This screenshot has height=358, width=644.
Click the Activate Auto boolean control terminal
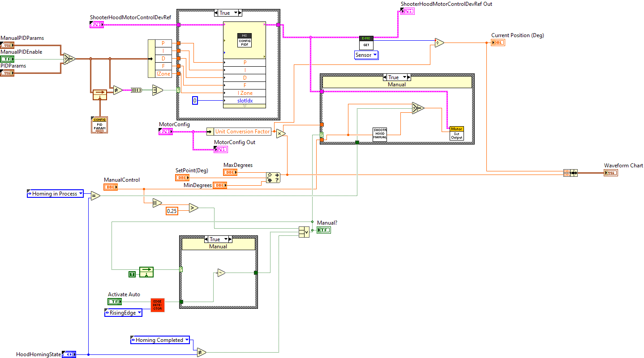click(x=115, y=302)
